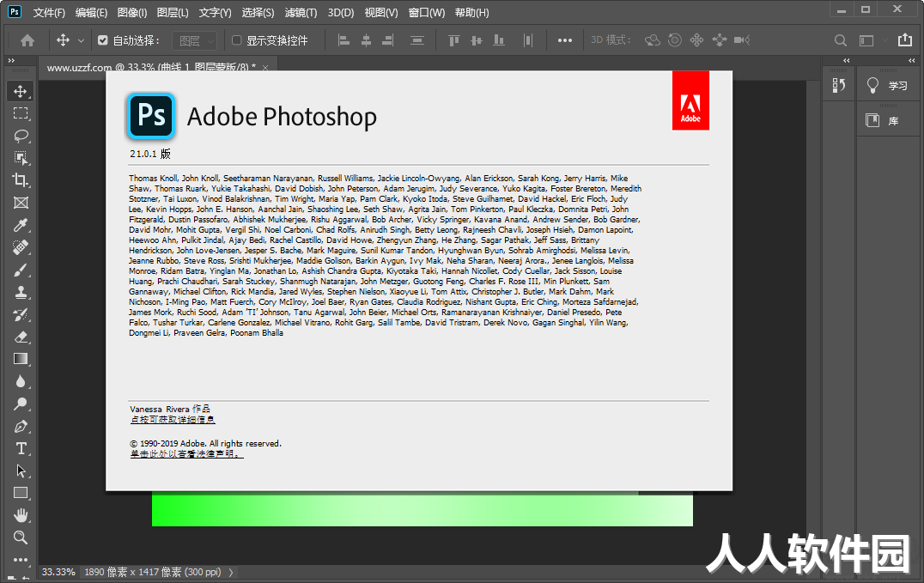Select the Blur tool
Viewport: 924px width, 583px height.
pyautogui.click(x=21, y=381)
